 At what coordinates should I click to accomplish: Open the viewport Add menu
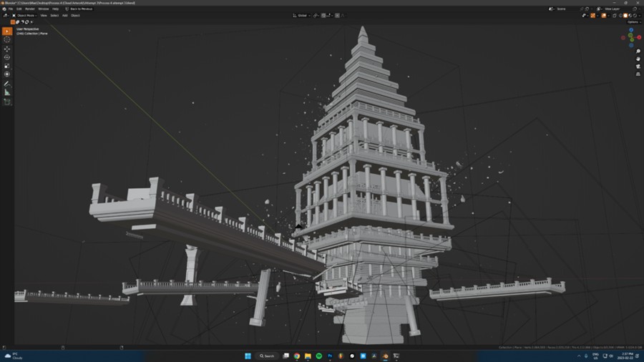(65, 16)
